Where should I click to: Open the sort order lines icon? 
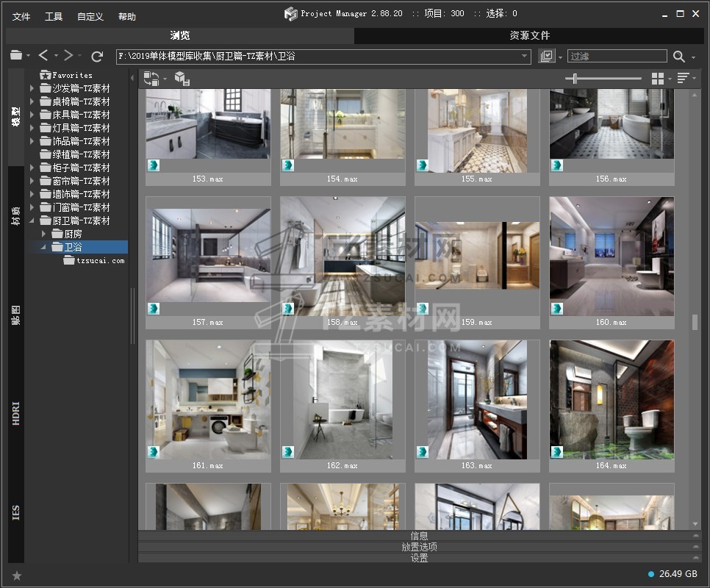(x=683, y=79)
